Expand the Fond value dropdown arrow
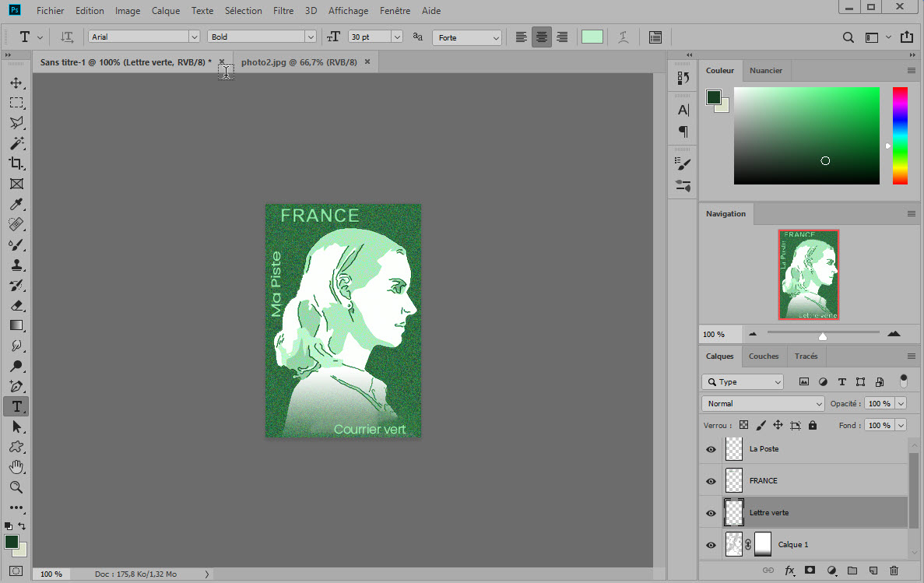 click(901, 425)
